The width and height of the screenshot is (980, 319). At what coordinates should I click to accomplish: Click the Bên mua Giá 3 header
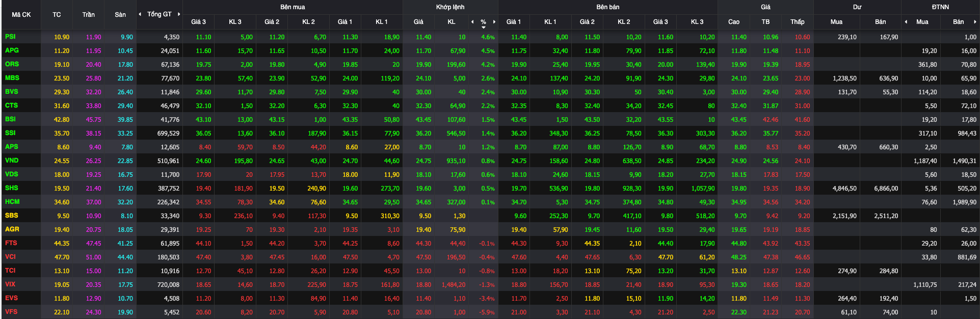coord(198,22)
